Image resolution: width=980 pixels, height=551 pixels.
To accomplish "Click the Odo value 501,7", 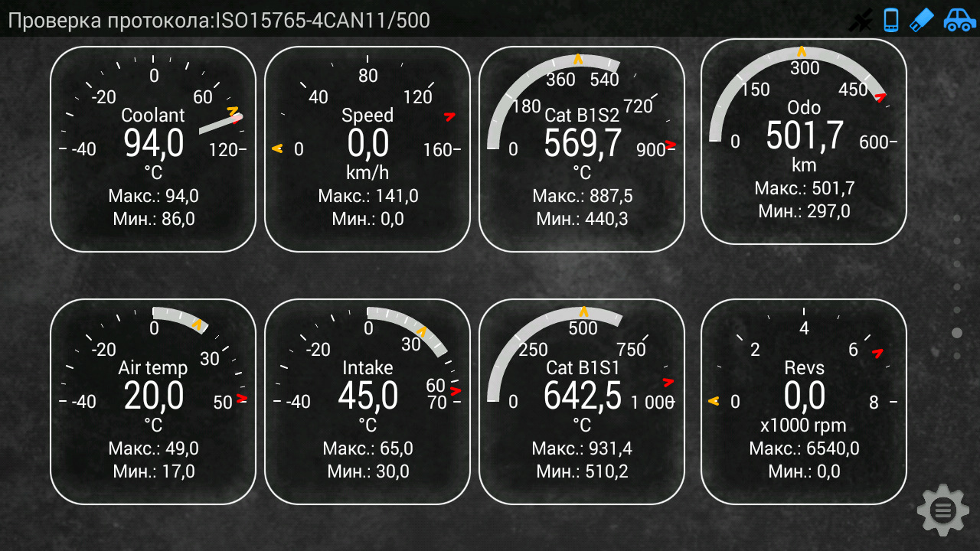I will (x=804, y=135).
